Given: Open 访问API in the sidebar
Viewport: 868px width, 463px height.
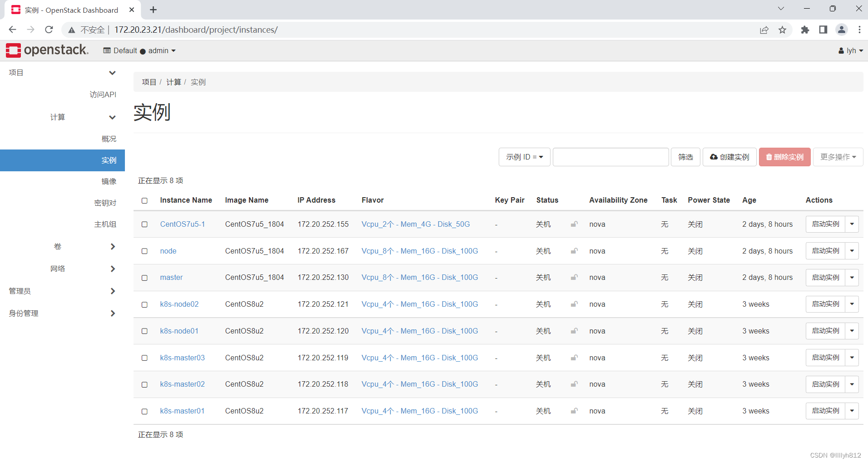Looking at the screenshot, I should (103, 95).
